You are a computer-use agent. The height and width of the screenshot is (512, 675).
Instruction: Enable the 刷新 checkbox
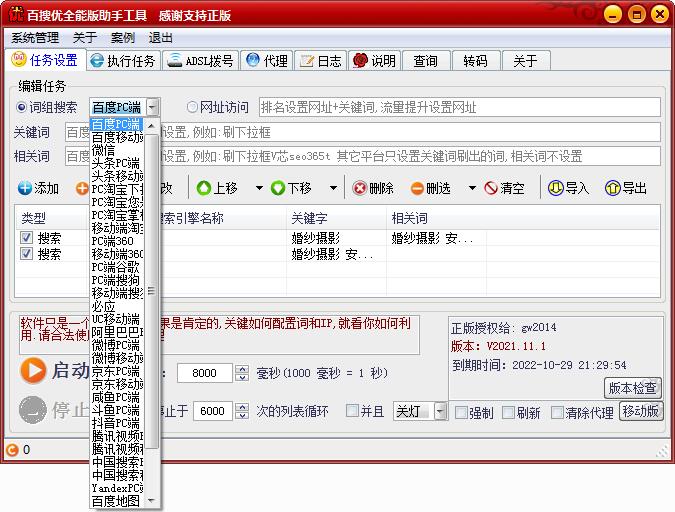coord(508,413)
